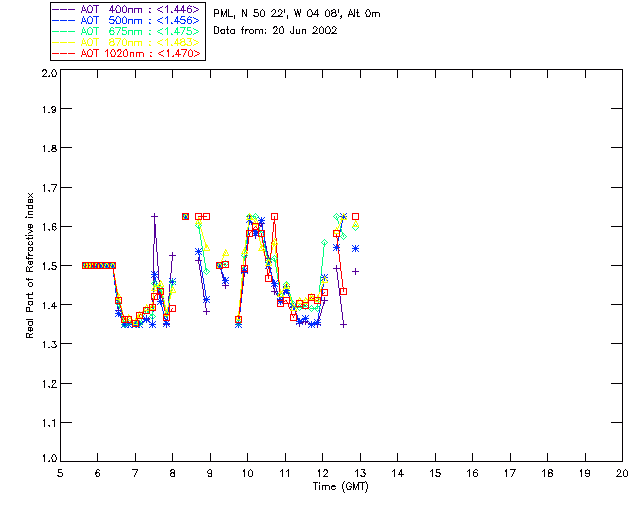Click the x-axis tick label 17

[x=510, y=473]
